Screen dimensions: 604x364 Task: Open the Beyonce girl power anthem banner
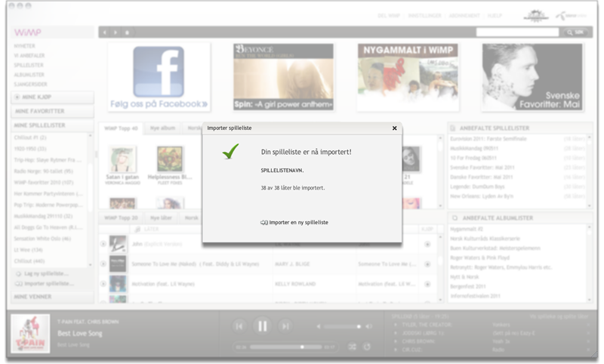283,77
